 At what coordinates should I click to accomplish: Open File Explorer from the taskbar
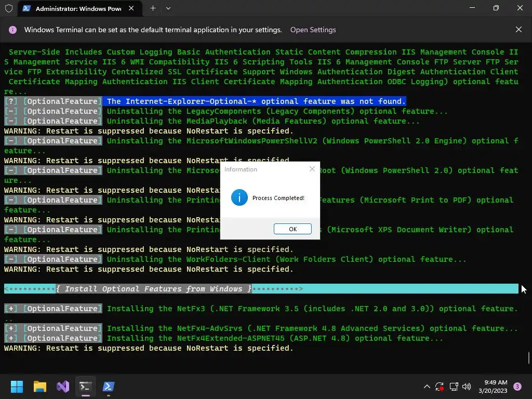tap(39, 387)
